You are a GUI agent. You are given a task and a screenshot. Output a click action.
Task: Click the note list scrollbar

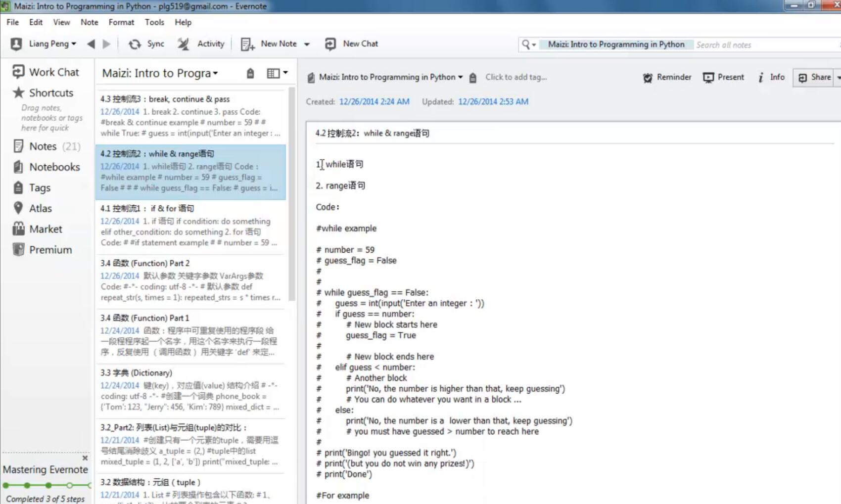coord(292,194)
